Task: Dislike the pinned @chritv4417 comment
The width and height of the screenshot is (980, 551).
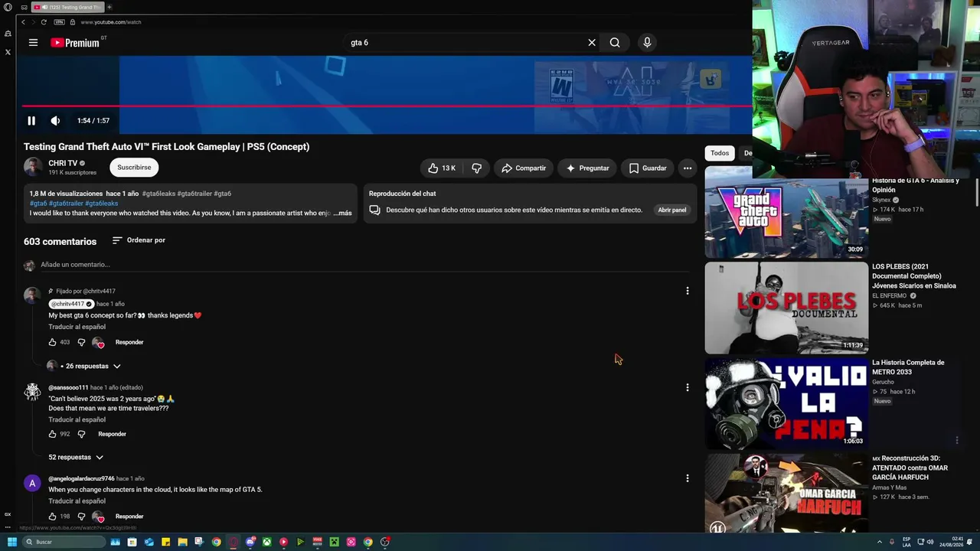Action: coord(81,342)
